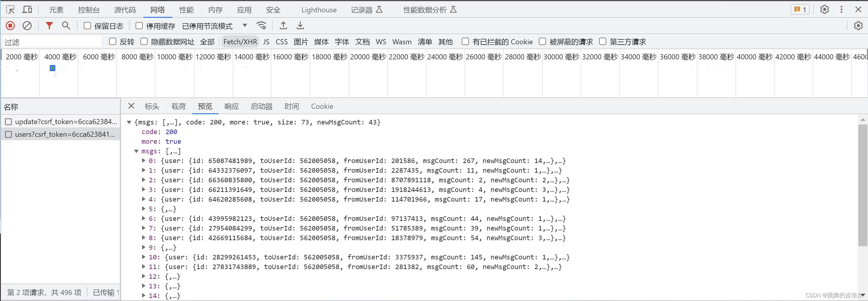Check 第三方请求 option
868x301 pixels.
coord(602,42)
